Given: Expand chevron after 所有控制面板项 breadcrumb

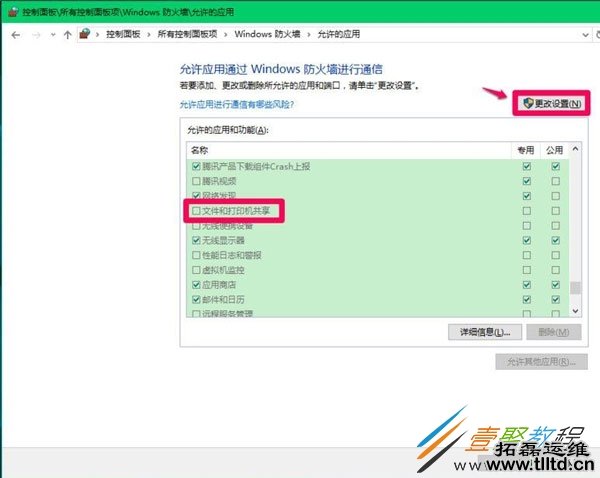Looking at the screenshot, I should (x=226, y=34).
